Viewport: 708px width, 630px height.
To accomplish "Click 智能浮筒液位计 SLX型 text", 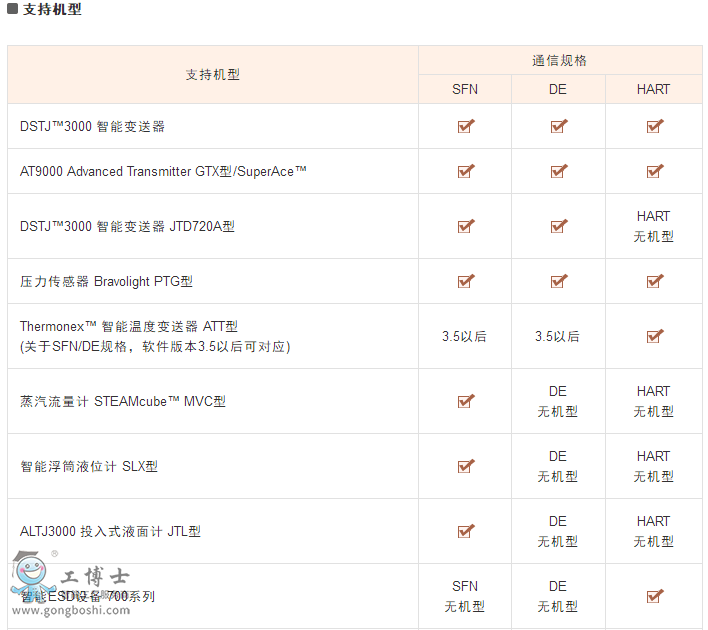I will tap(89, 466).
